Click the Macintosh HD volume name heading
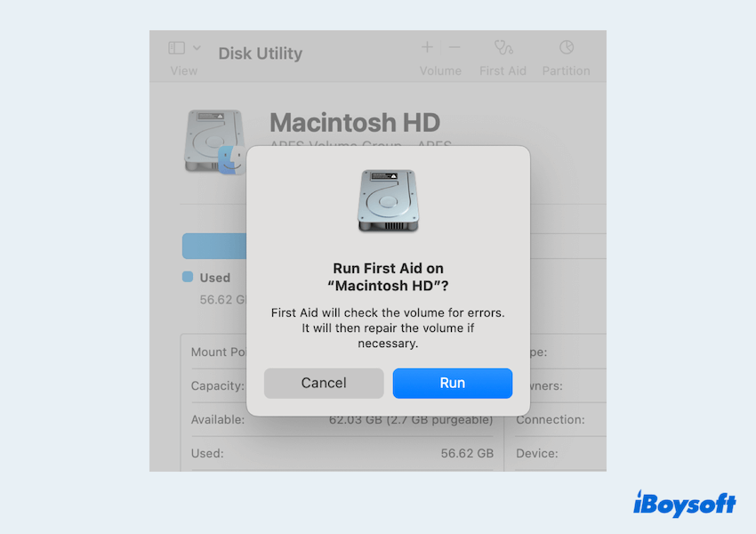The width and height of the screenshot is (756, 534). [354, 123]
